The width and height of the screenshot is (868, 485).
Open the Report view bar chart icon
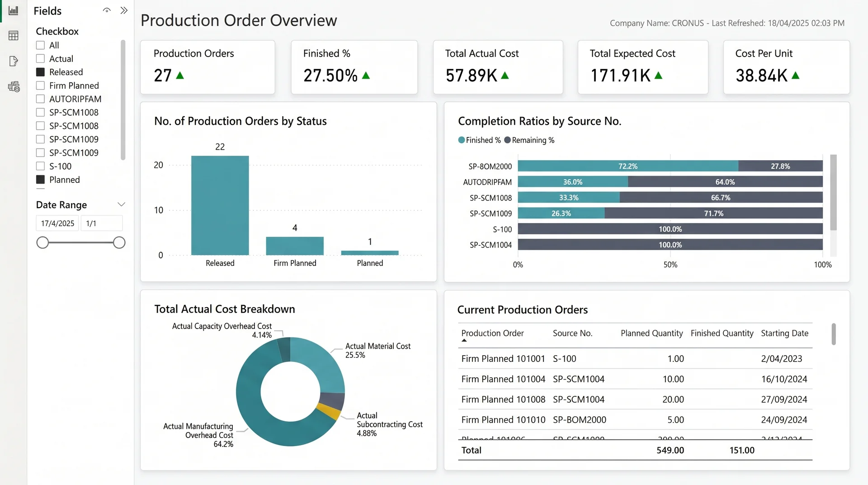pos(14,10)
